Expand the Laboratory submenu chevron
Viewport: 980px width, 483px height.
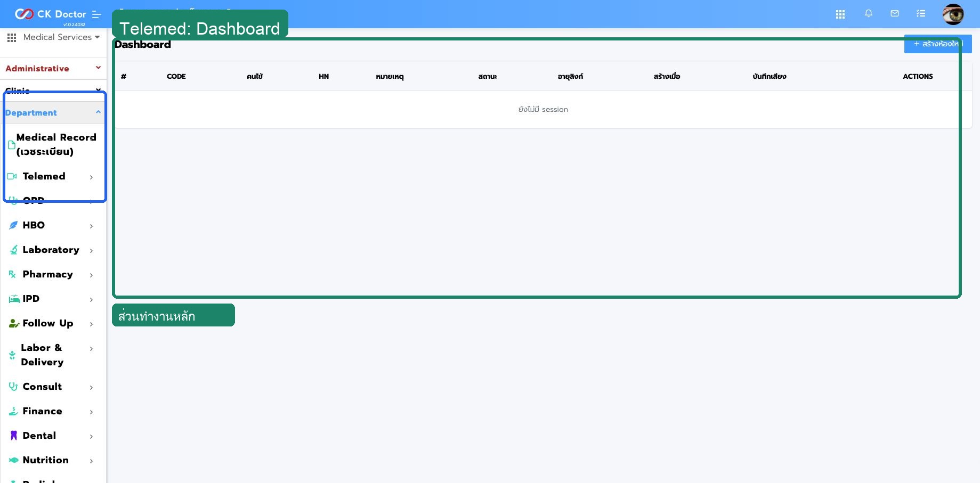[x=91, y=251]
